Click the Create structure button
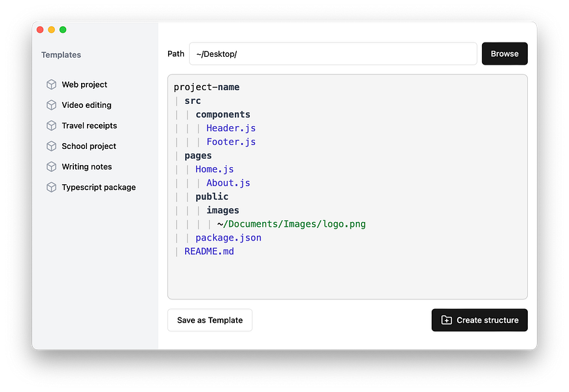569x392 pixels. coord(479,320)
